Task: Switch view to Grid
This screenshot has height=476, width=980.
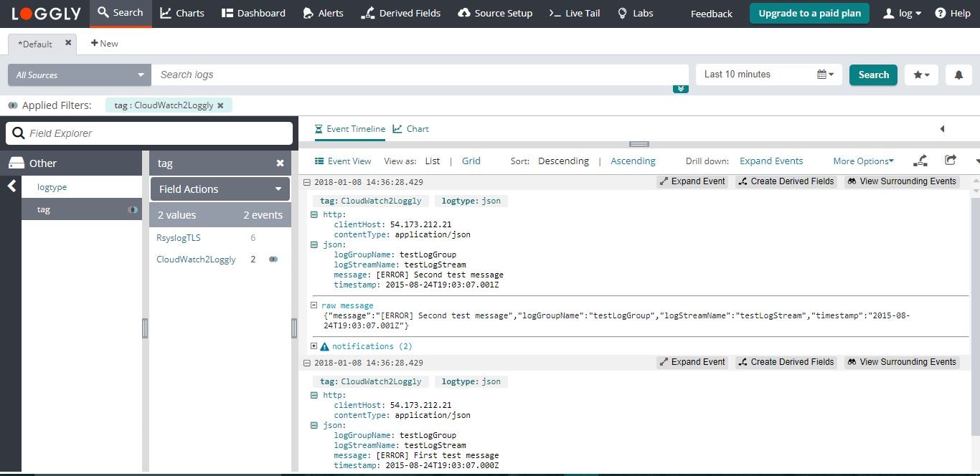Action: coord(471,161)
